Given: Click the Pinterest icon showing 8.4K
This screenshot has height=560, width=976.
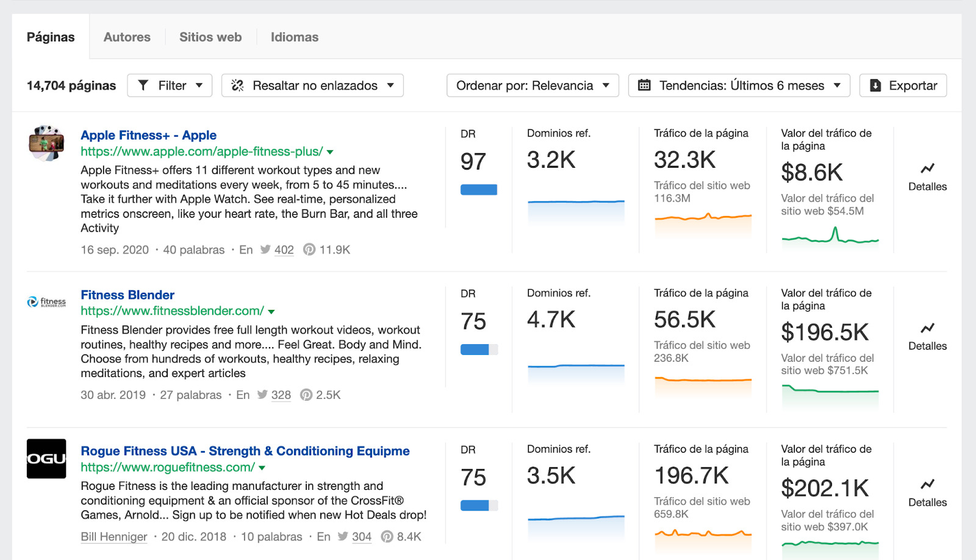Looking at the screenshot, I should pyautogui.click(x=387, y=537).
